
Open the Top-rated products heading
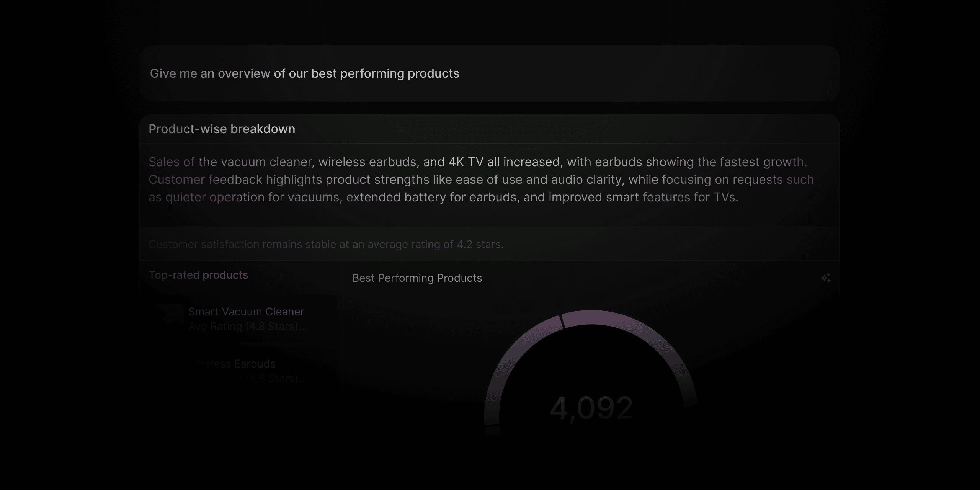[x=198, y=275]
